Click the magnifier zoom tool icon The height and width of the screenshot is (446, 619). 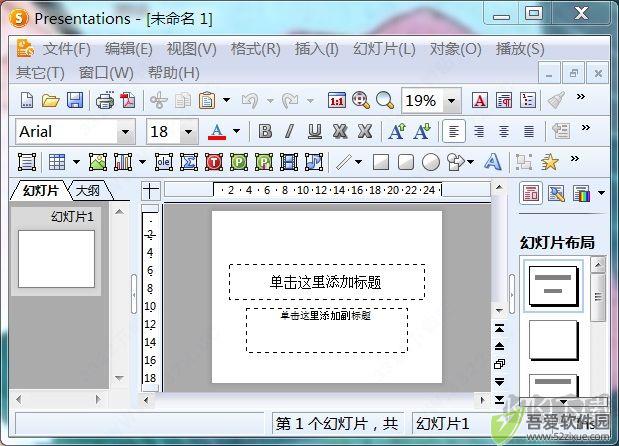point(385,100)
